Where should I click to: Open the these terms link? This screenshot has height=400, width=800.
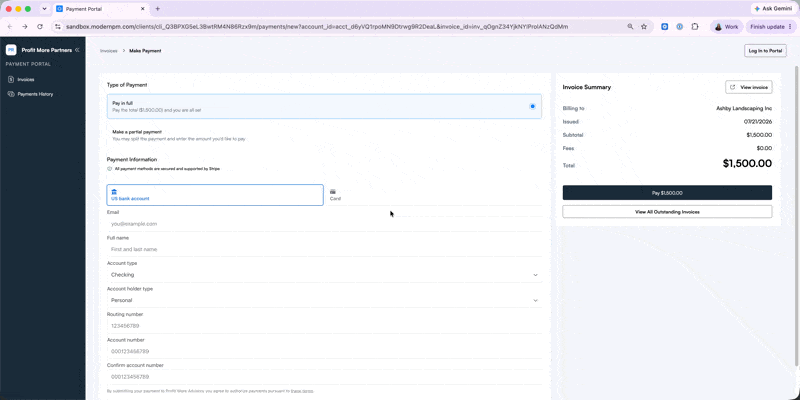pyautogui.click(x=302, y=391)
